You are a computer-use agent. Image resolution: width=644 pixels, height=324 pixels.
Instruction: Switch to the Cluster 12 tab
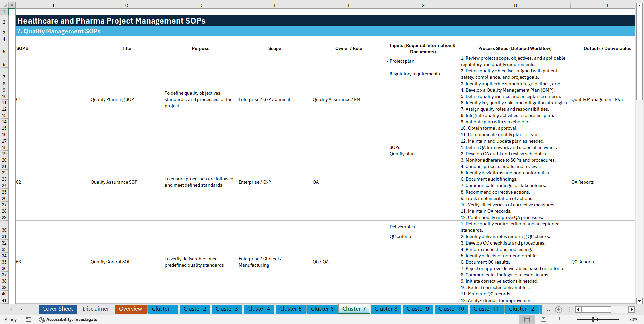tap(522, 309)
